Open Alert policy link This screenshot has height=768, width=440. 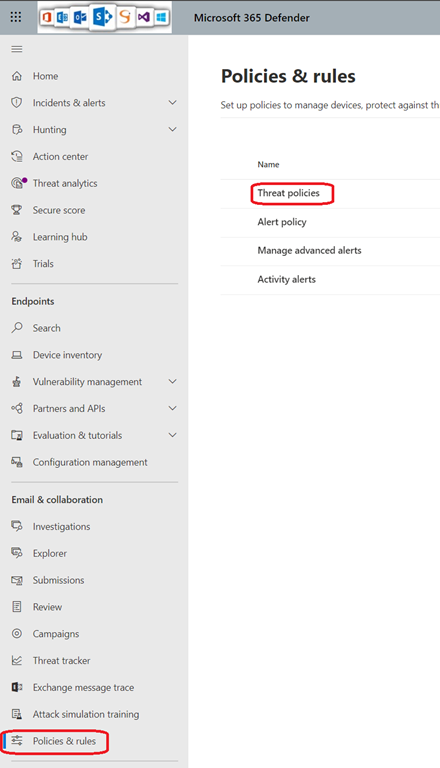tap(282, 222)
